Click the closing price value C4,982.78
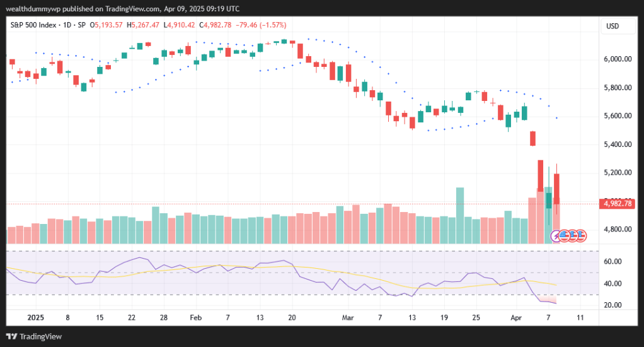The width and height of the screenshot is (644, 347). point(215,25)
